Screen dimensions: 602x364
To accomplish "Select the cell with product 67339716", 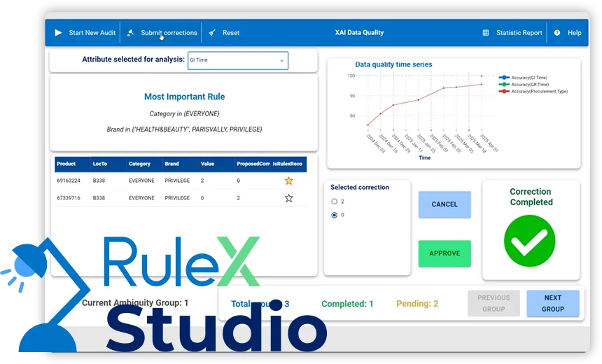I will [69, 198].
